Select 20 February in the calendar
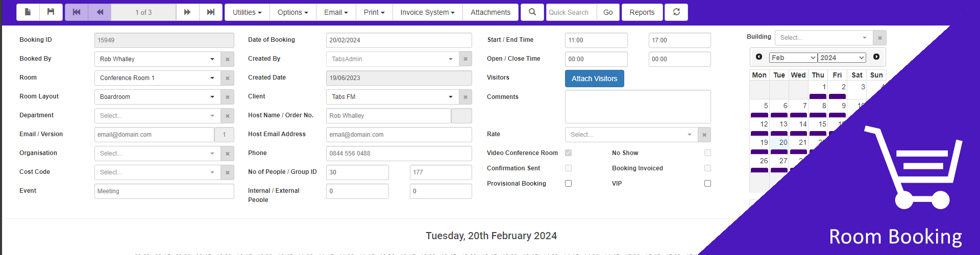This screenshot has width=980, height=255. (779, 145)
